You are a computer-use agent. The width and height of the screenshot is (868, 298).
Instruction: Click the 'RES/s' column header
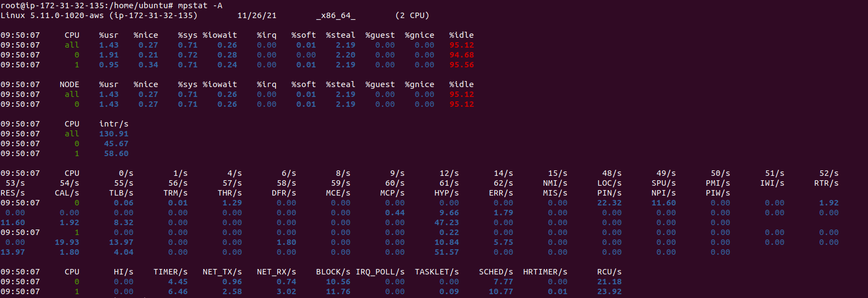[x=13, y=193]
